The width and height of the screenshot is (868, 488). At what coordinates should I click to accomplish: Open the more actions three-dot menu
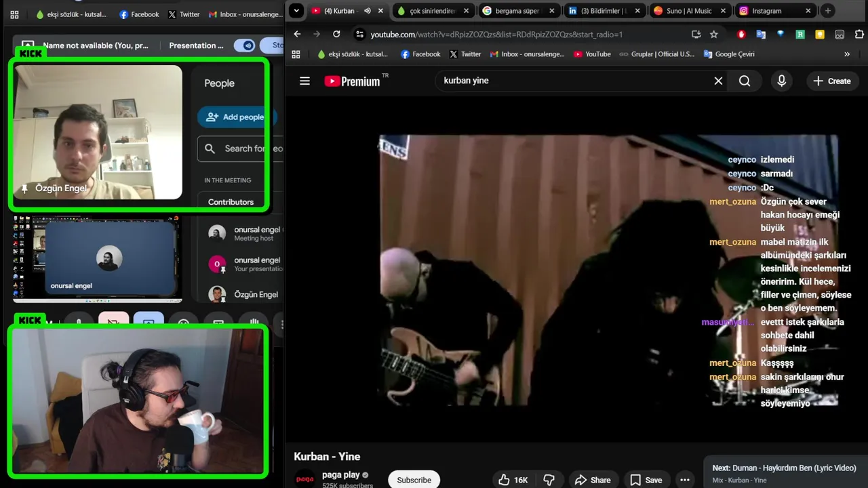pos(685,480)
